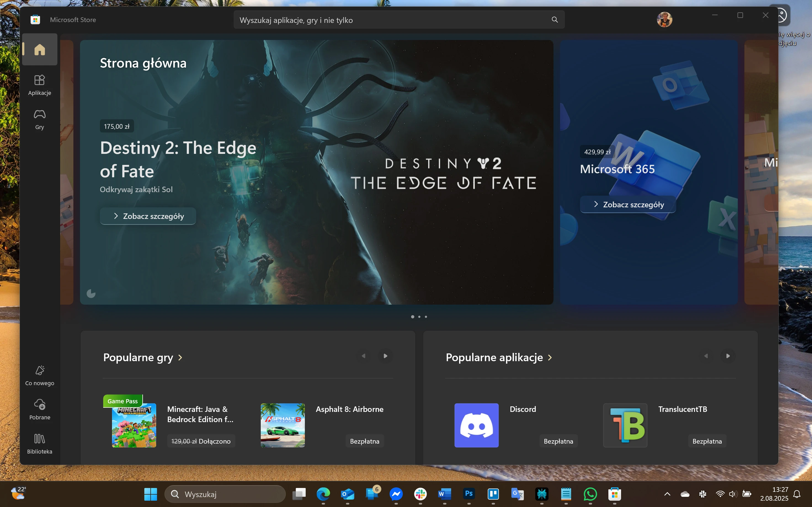Open WhatsApp from the taskbar
The height and width of the screenshot is (507, 812).
pos(590,494)
